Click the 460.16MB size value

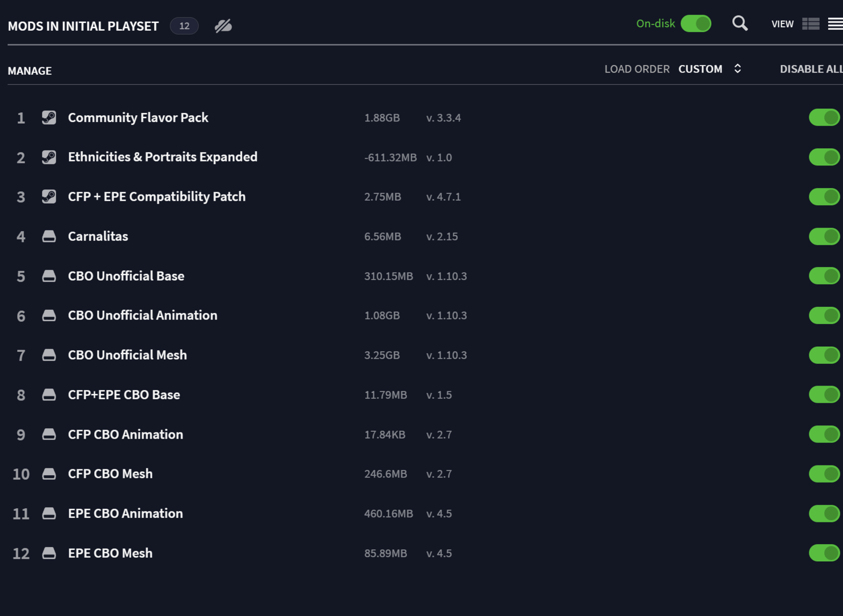(389, 513)
